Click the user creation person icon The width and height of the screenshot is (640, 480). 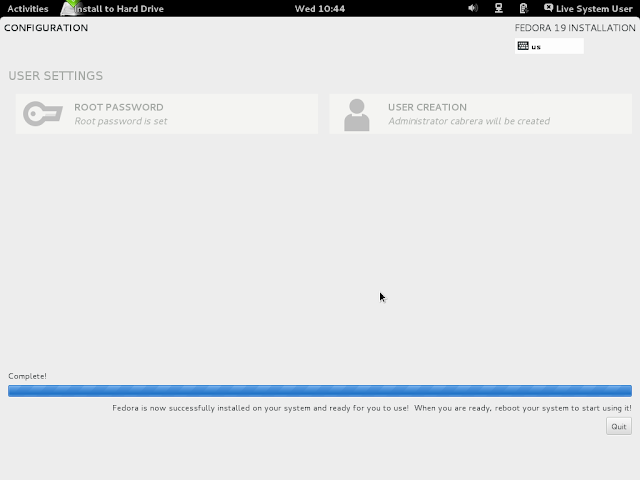pos(357,115)
